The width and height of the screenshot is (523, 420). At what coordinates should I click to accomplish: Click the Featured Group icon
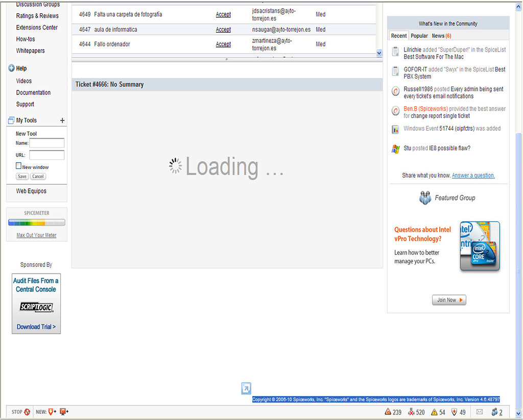[x=425, y=197]
